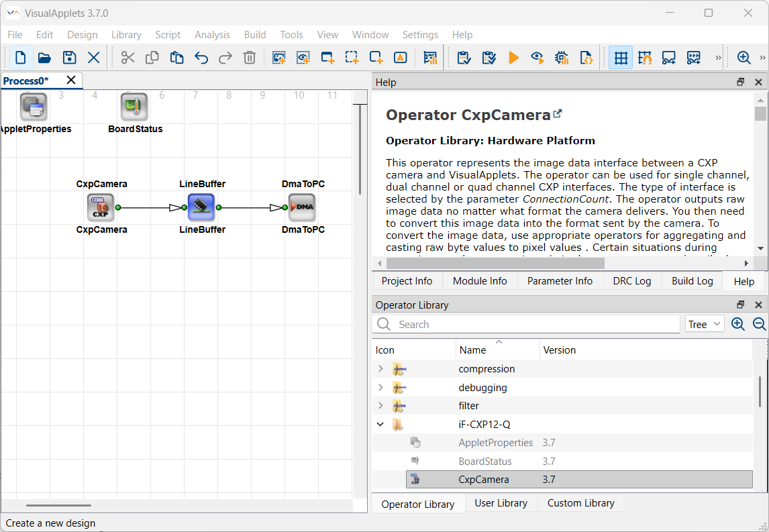This screenshot has height=532, width=769.
Task: Zoom out the Operator Library list
Action: [x=759, y=323]
